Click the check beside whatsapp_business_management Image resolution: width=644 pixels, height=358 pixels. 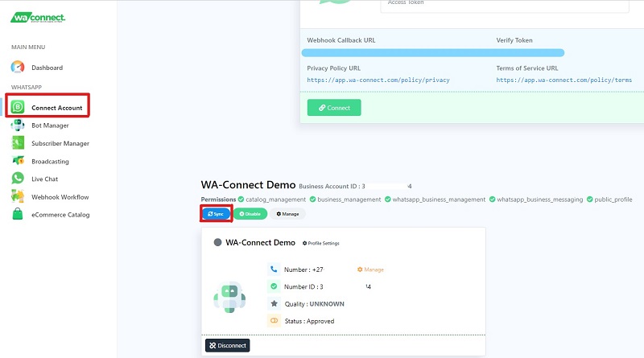(387, 200)
